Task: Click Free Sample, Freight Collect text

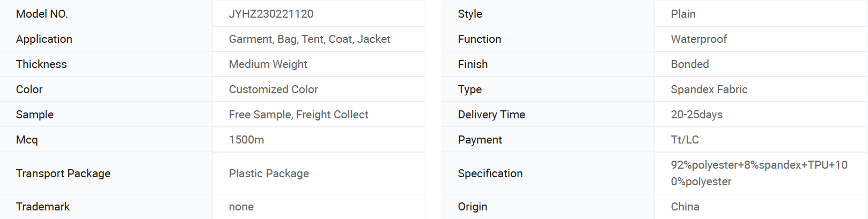Action: 298,115
